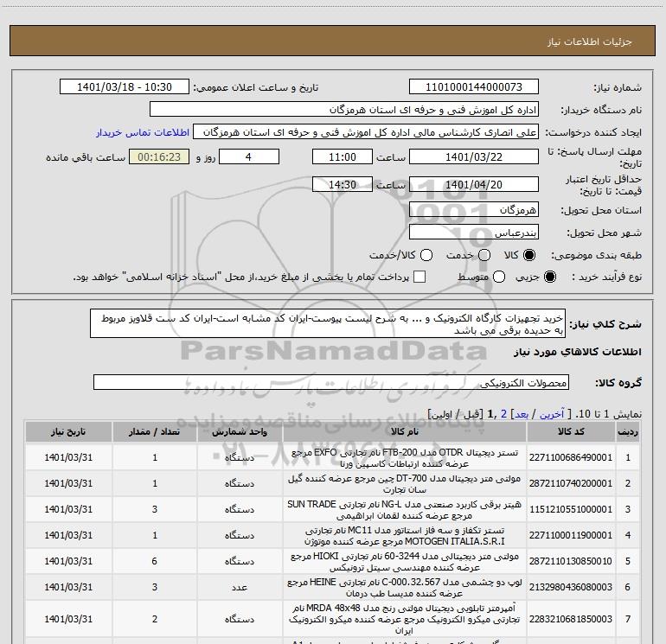
Task: Click the تاریخ نیاز column header
Action: click(x=68, y=431)
